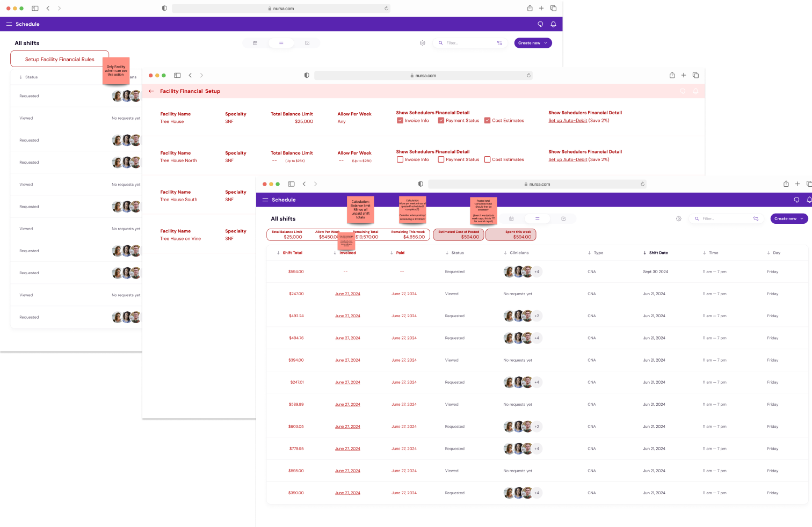Screen dimensions: 812x527
Task: Select list view tab in bottom window
Action: (537, 218)
